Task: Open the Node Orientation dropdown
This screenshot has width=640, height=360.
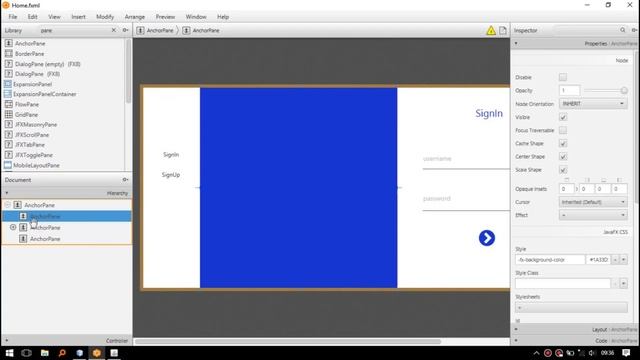Action: pyautogui.click(x=593, y=104)
